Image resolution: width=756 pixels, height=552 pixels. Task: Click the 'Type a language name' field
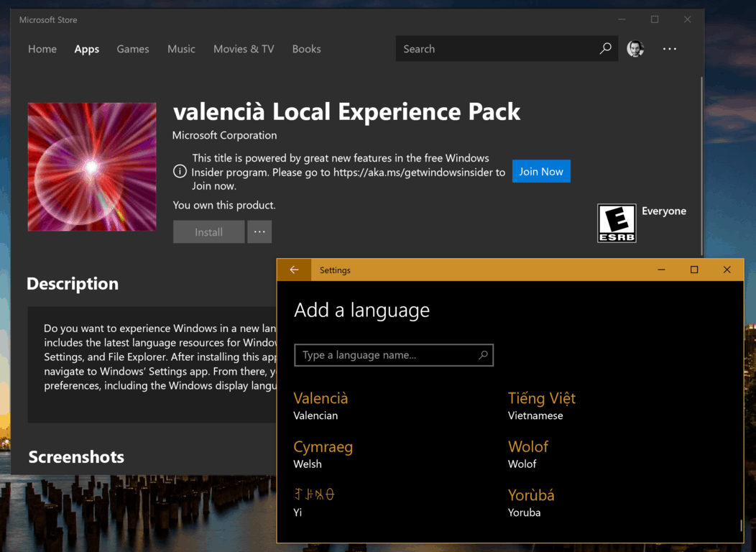pyautogui.click(x=393, y=355)
